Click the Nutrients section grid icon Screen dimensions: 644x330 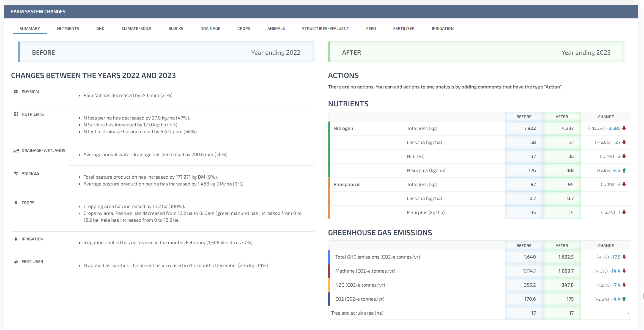(x=16, y=114)
